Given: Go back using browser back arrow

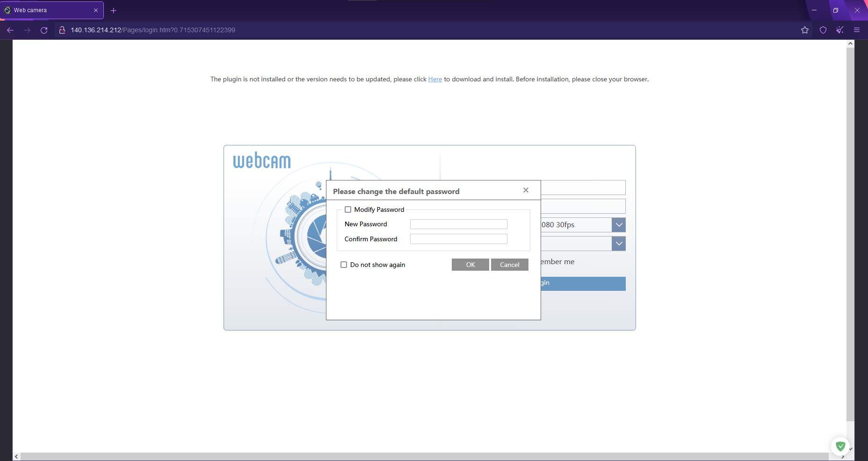Looking at the screenshot, I should (10, 30).
